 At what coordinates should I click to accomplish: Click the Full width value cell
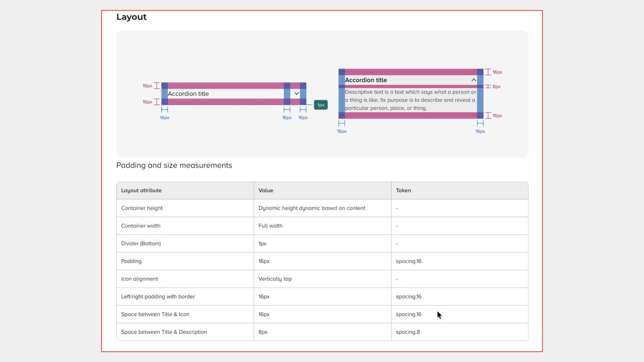click(271, 226)
